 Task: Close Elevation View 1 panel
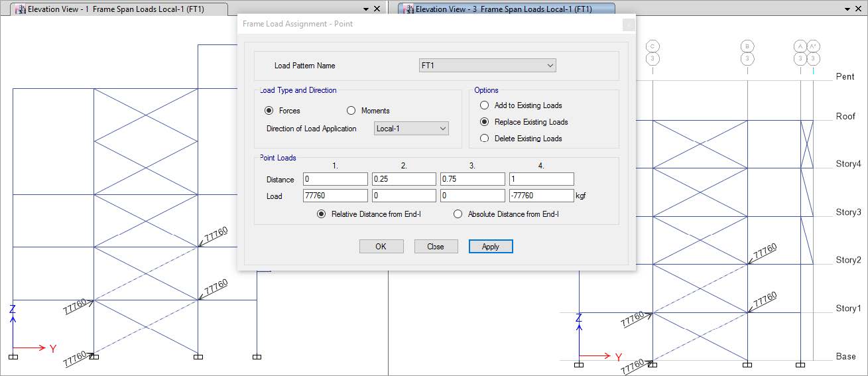[377, 9]
